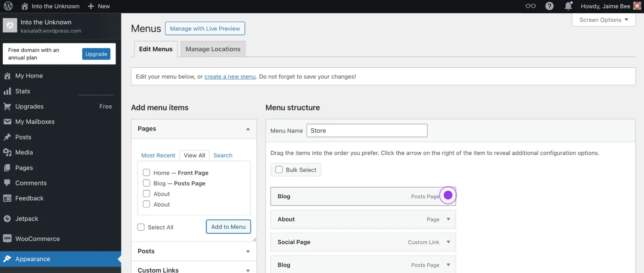
Task: Click the plus icon beside New
Action: (x=91, y=6)
